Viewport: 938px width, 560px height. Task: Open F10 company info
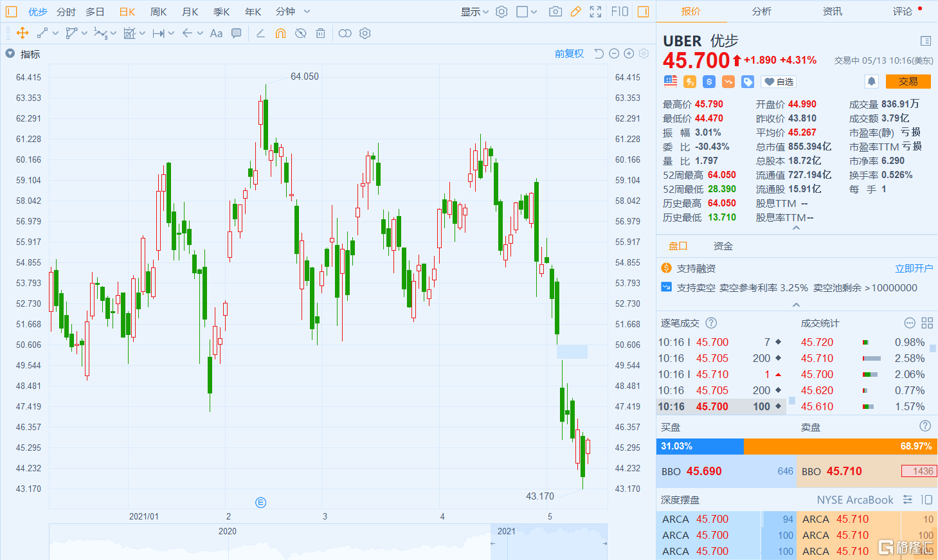click(x=620, y=12)
